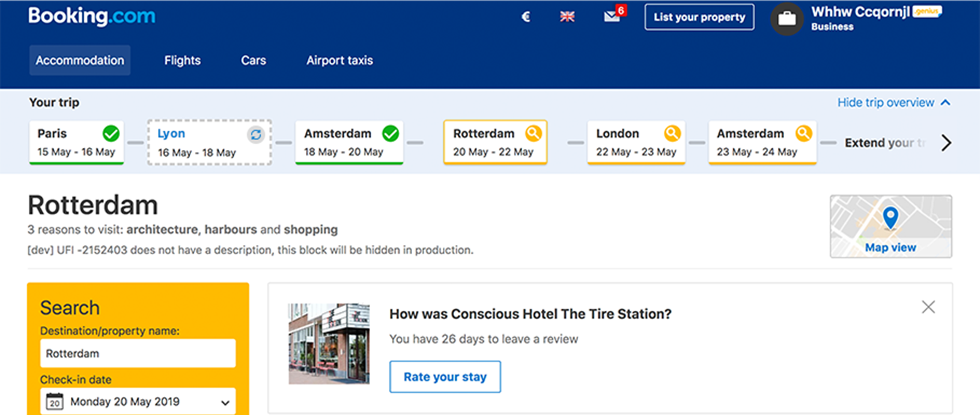
Task: Select the Amsterdam 23 May - 24 May stop
Action: 763,142
